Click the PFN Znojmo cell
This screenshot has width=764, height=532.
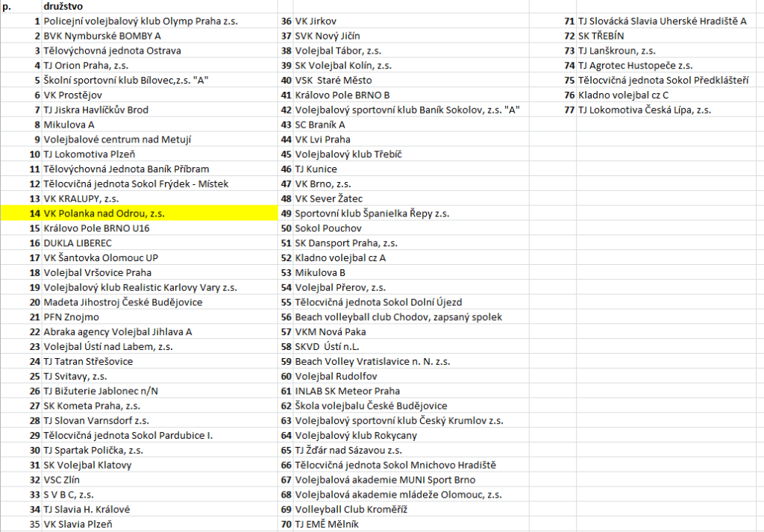[x=71, y=317]
